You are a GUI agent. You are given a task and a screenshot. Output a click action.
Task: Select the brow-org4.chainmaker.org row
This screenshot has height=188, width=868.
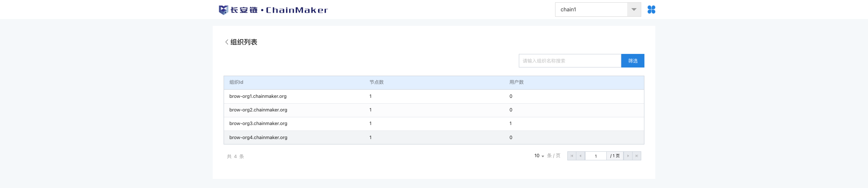pyautogui.click(x=258, y=137)
